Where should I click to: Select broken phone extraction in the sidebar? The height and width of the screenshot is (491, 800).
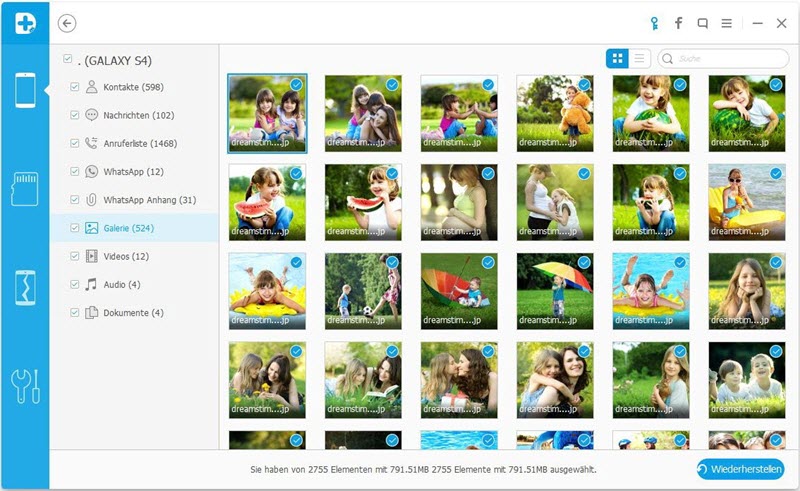coord(25,288)
